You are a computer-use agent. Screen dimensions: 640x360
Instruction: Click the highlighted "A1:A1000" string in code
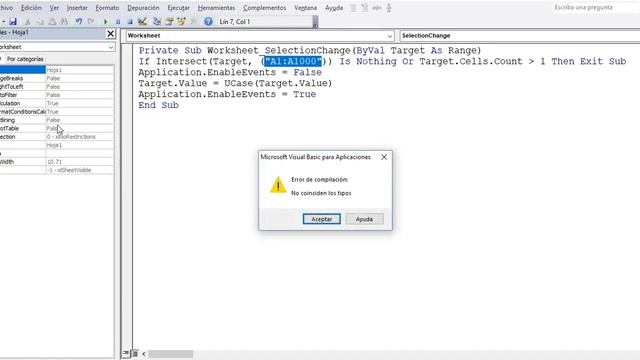tap(293, 62)
